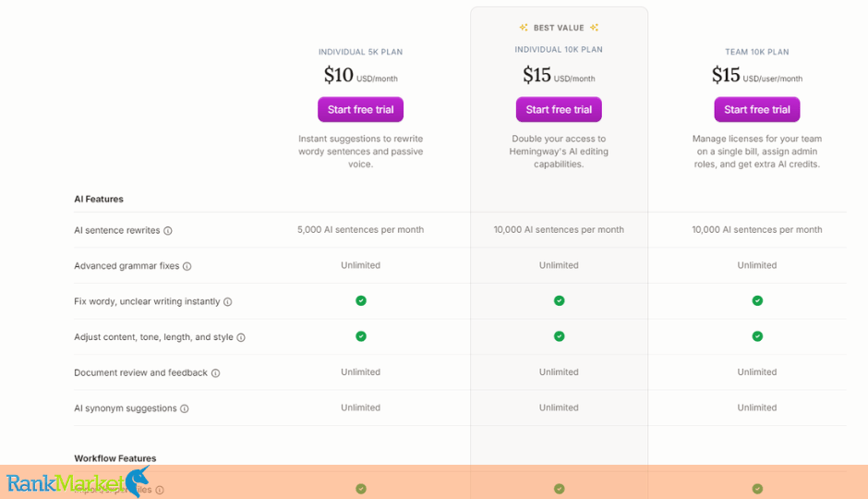The height and width of the screenshot is (499, 868).
Task: Click the $10 USD/month price
Action: pos(360,75)
